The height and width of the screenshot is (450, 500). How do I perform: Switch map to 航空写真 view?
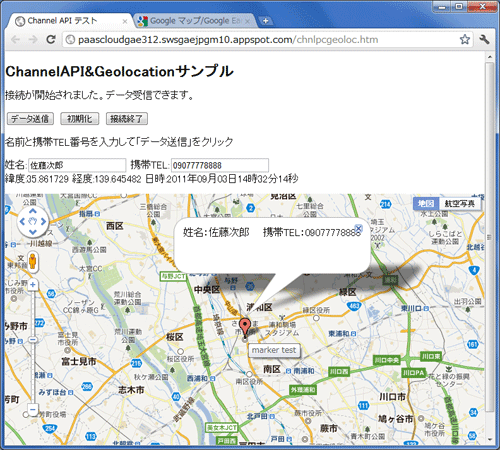pos(460,204)
